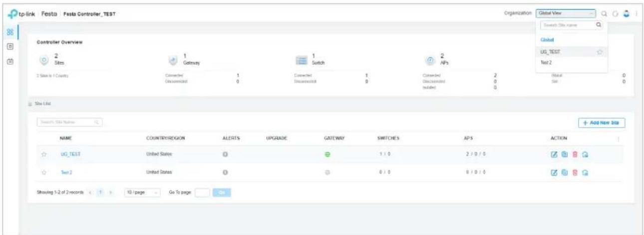Open the Test 2 site link in table
The height and width of the screenshot is (235, 644).
click(67, 172)
